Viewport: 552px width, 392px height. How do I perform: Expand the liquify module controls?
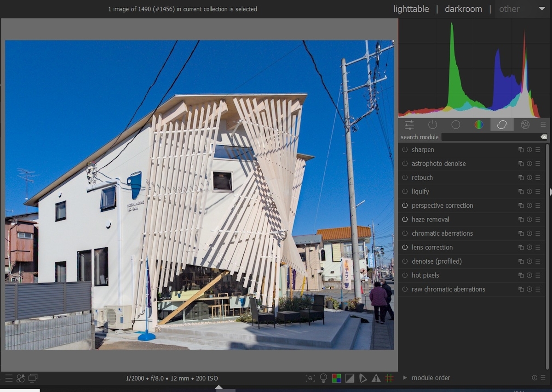pyautogui.click(x=420, y=192)
